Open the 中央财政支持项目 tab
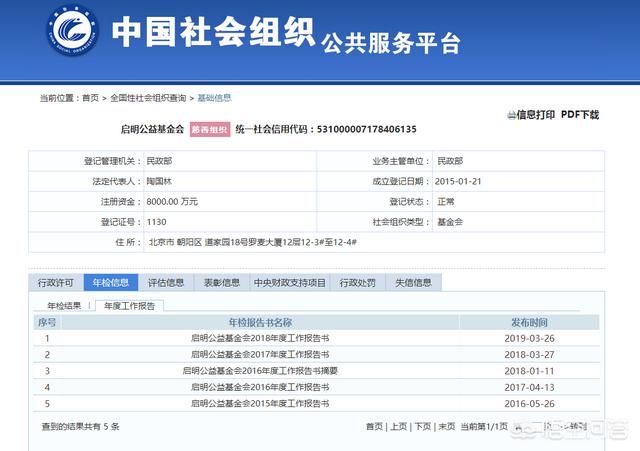640x451 pixels. pos(290,283)
